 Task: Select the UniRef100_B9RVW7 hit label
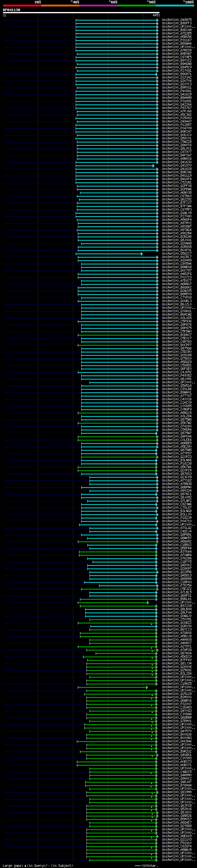tap(177, 54)
